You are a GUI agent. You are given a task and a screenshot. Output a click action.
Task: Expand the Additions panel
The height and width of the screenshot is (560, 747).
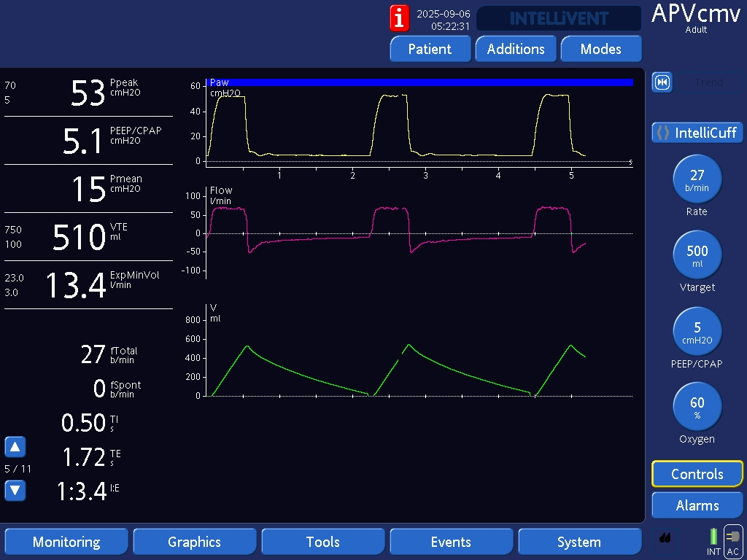click(516, 49)
